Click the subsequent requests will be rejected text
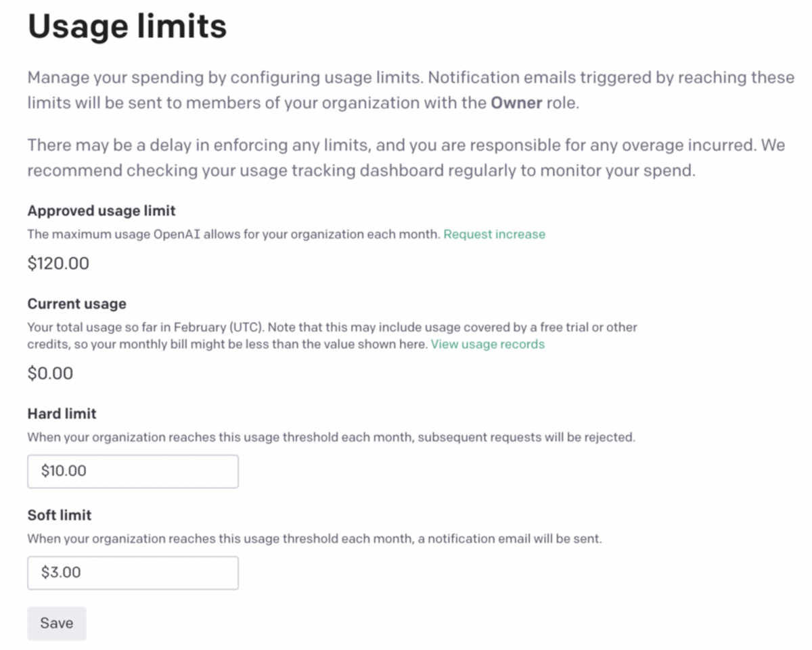The image size is (812, 650). pos(526,437)
